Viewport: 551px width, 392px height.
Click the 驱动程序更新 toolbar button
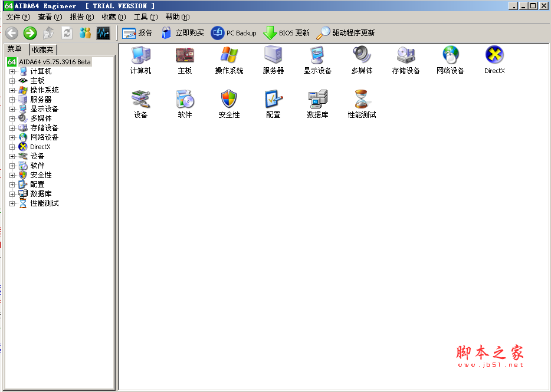[346, 33]
